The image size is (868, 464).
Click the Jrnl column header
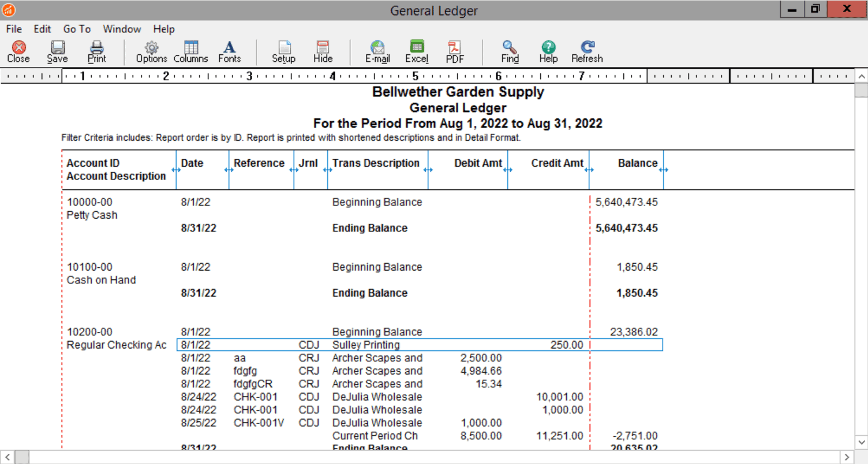click(308, 163)
